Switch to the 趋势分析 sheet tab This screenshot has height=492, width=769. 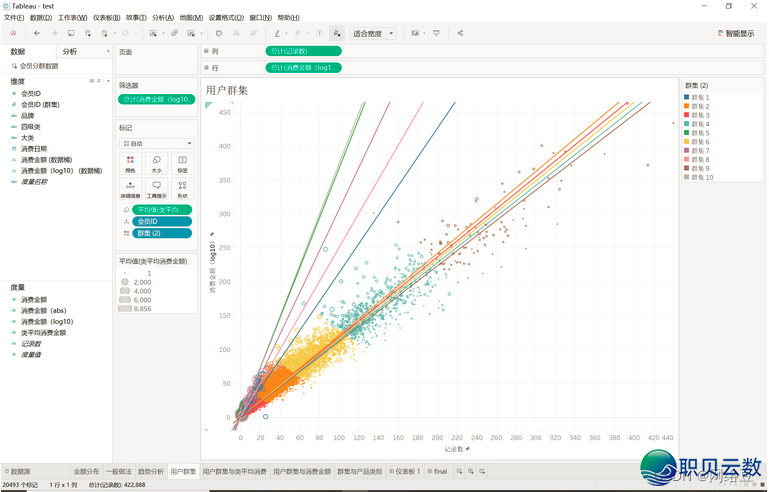pos(150,471)
